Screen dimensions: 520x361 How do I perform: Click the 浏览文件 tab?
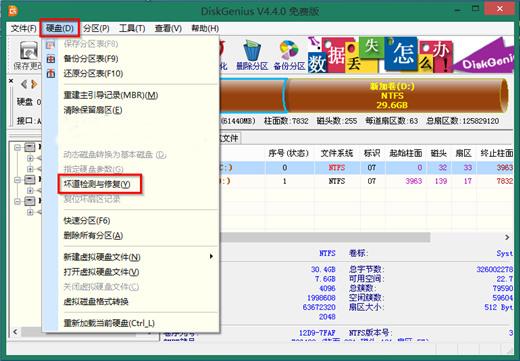tap(229, 138)
